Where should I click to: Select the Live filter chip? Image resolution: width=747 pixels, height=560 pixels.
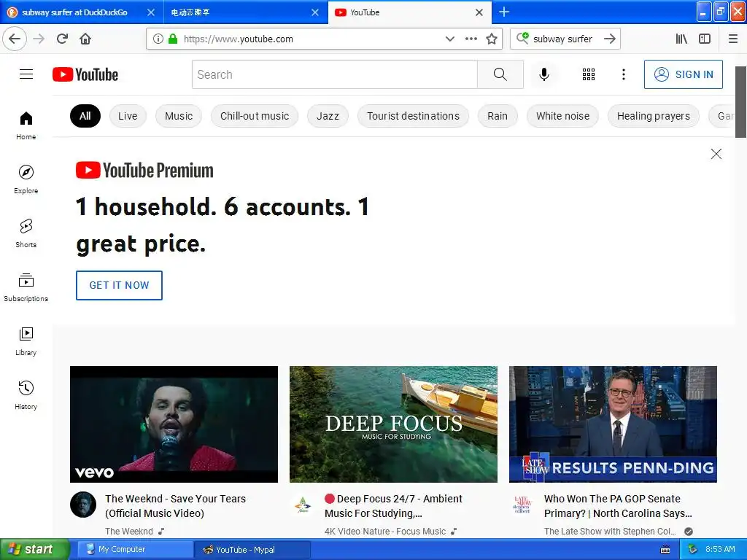pyautogui.click(x=128, y=116)
